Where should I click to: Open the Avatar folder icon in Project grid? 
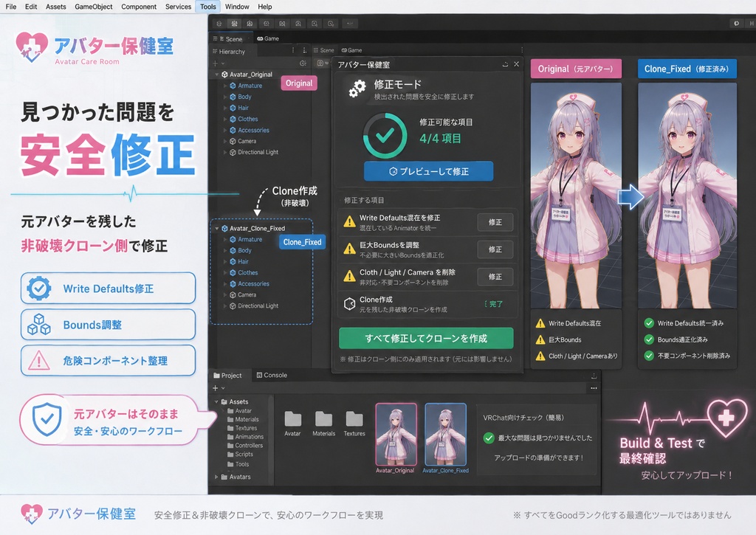[x=292, y=419]
